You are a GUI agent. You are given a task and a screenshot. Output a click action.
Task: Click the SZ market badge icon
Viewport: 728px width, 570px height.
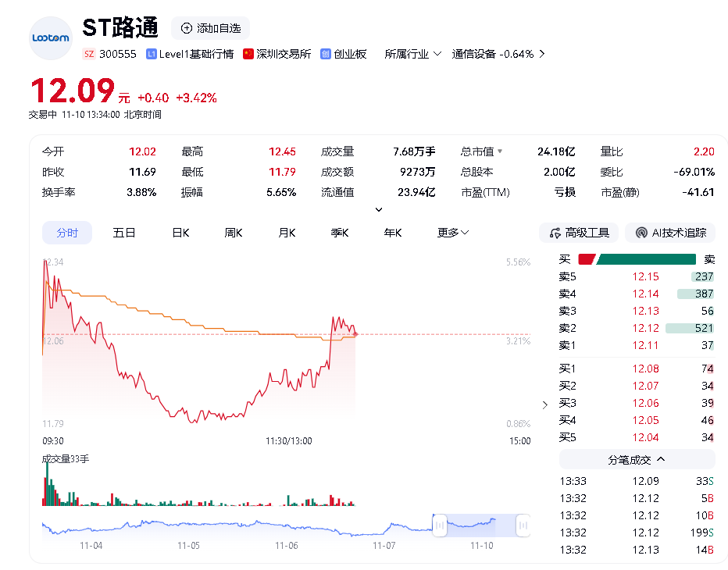[x=89, y=54]
